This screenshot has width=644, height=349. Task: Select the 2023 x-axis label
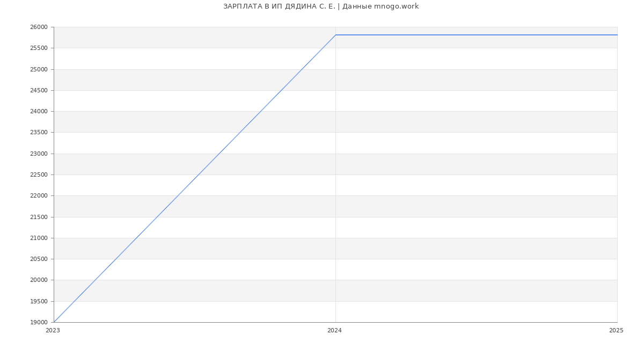53,331
